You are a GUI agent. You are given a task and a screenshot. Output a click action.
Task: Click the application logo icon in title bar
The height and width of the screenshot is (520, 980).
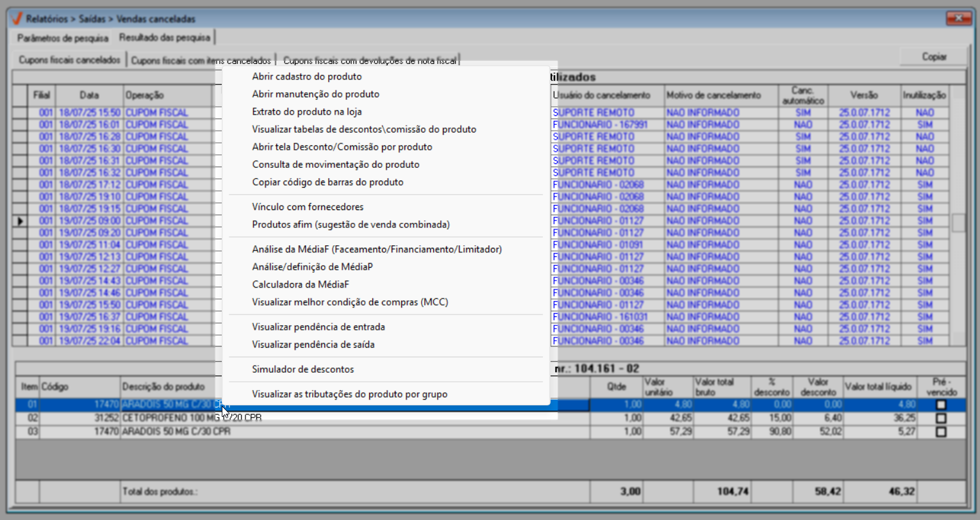point(17,19)
